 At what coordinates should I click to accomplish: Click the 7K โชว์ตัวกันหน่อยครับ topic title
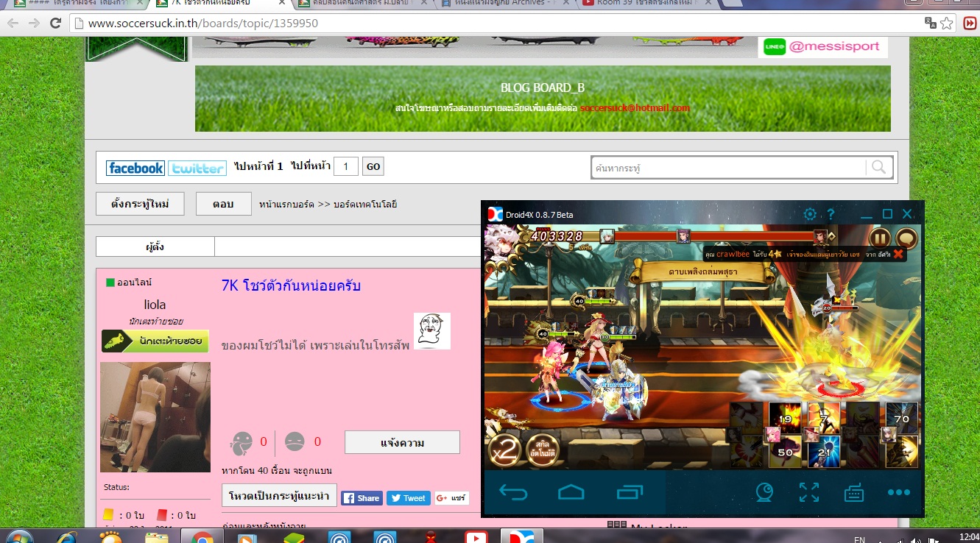(x=292, y=285)
